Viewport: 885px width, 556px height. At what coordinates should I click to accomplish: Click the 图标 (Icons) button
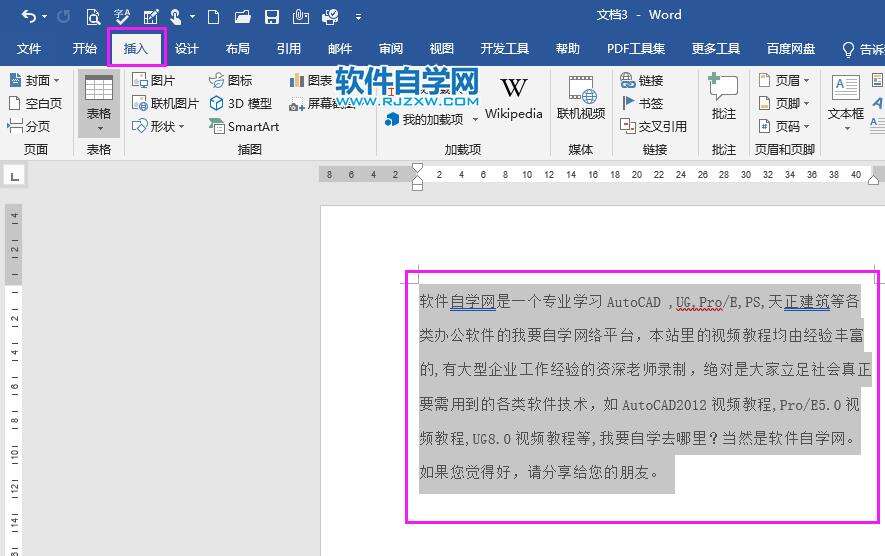pos(230,80)
